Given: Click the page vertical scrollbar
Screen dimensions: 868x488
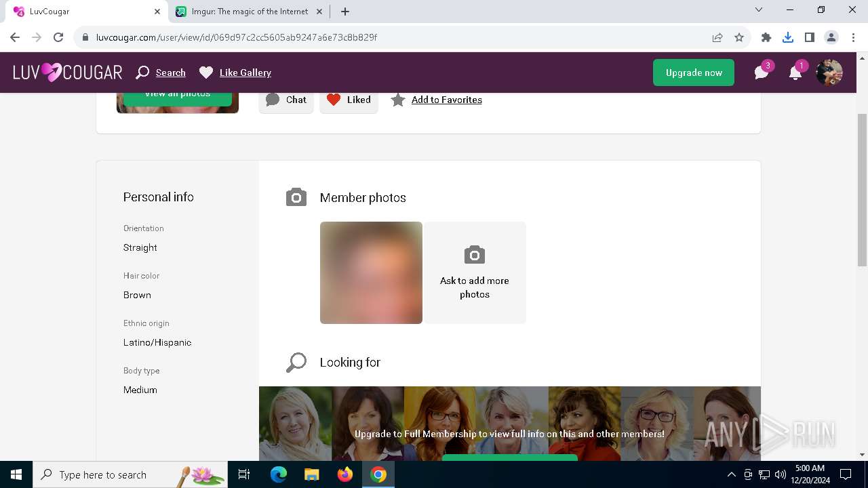Looking at the screenshot, I should click(x=862, y=190).
